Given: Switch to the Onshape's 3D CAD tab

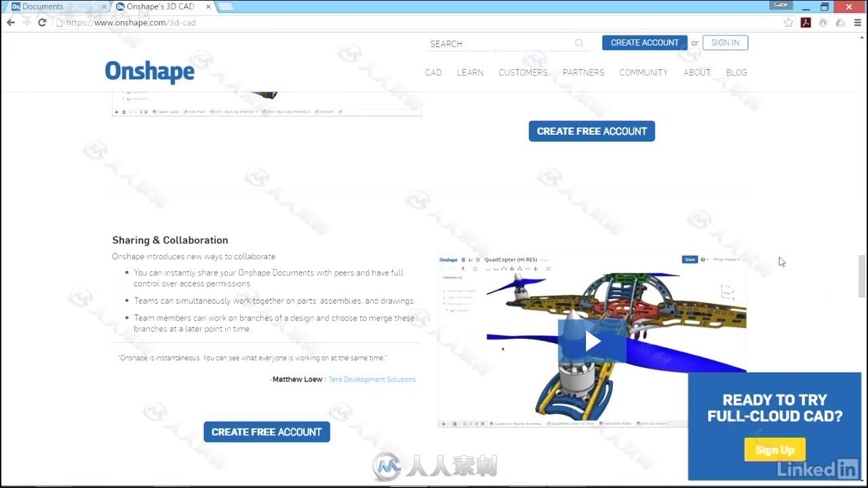Looking at the screenshot, I should click(x=163, y=7).
